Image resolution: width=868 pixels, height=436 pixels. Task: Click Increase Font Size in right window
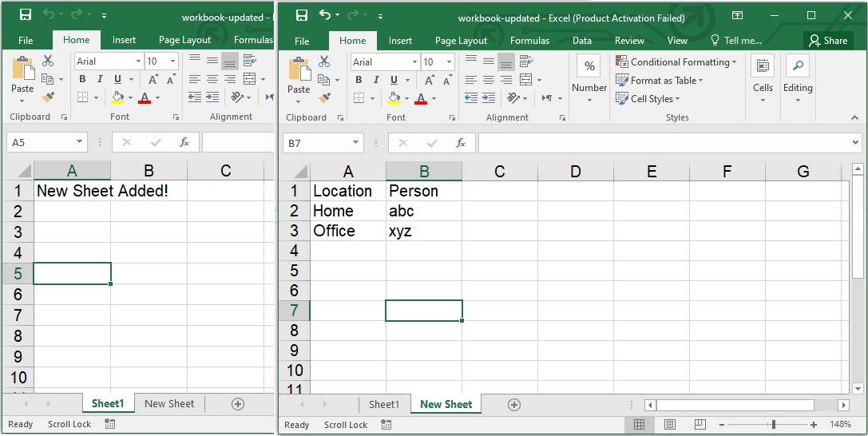point(430,80)
